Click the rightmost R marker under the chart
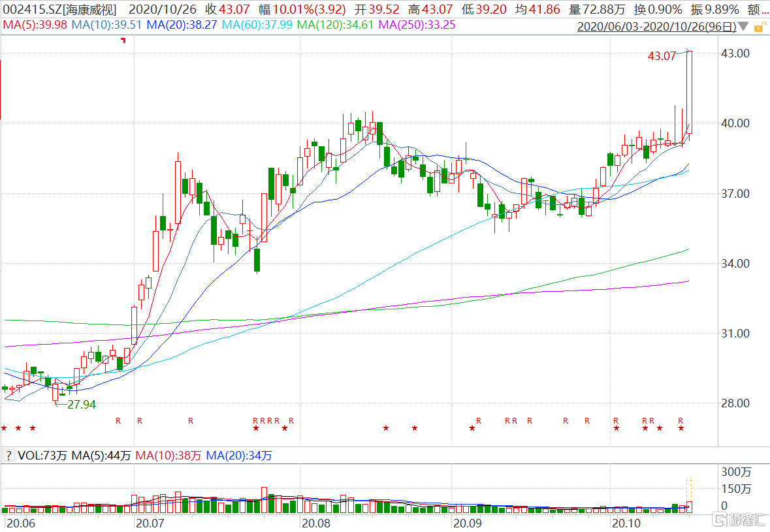This screenshot has width=770, height=532. (681, 420)
